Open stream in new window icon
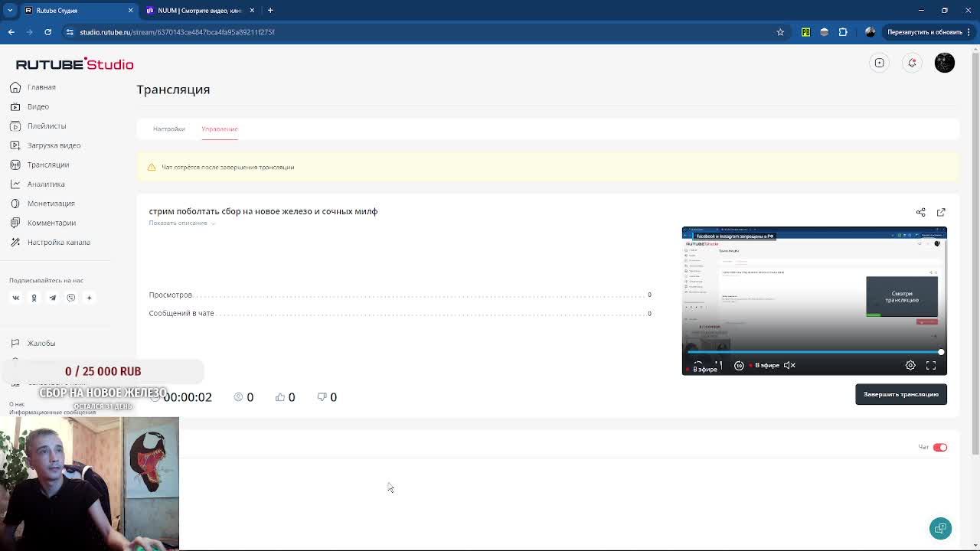 941,212
